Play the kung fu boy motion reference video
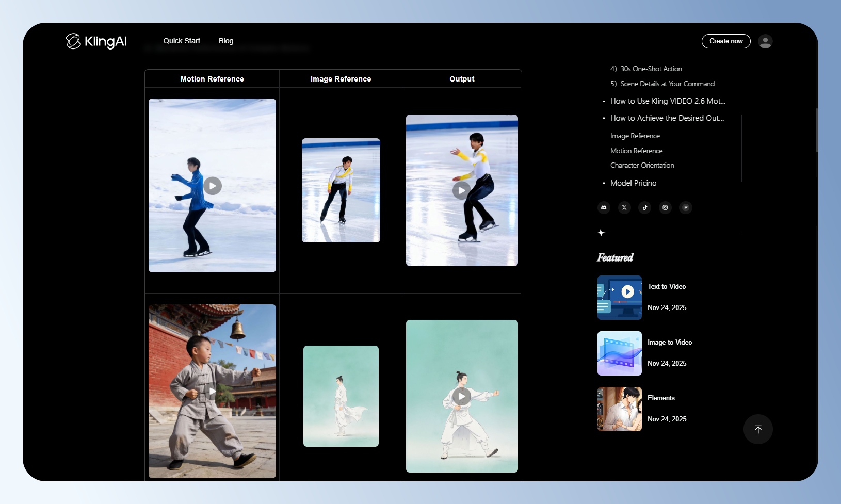Viewport: 841px width, 504px height. [x=213, y=391]
